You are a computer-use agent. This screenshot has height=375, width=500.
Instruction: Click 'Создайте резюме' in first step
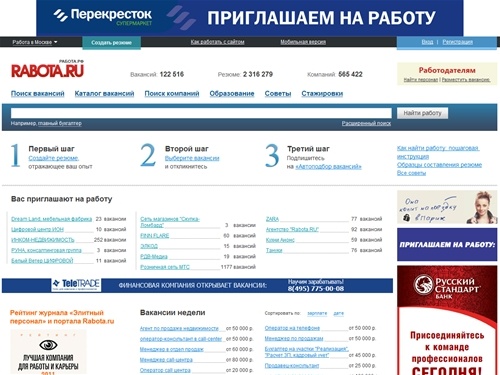(x=53, y=158)
